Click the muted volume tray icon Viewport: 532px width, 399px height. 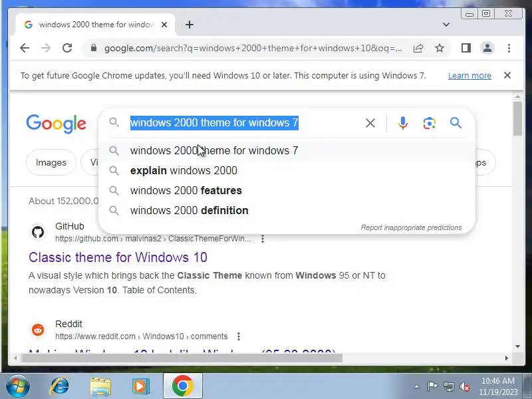tap(464, 386)
